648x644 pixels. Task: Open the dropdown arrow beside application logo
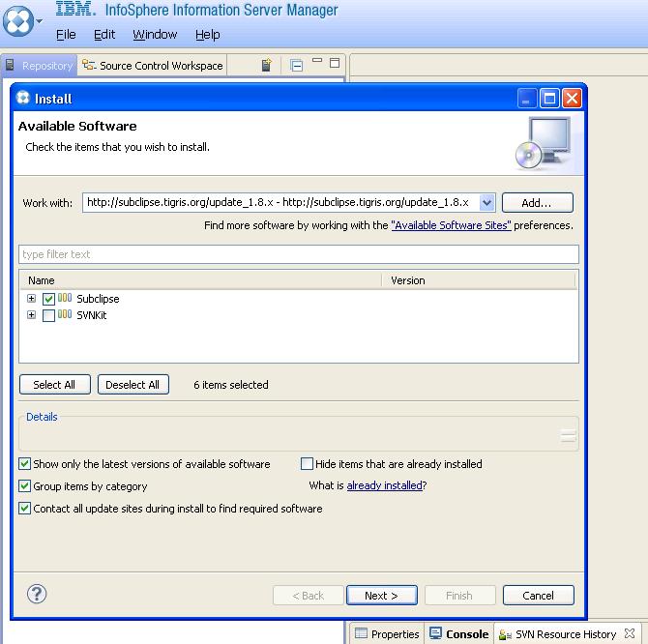click(x=40, y=20)
